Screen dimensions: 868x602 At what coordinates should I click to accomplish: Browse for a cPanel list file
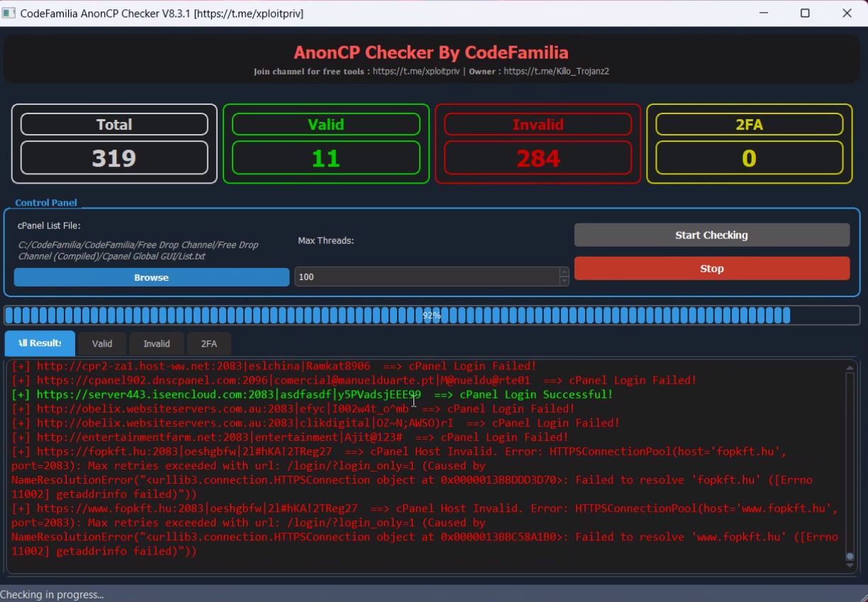pyautogui.click(x=151, y=277)
